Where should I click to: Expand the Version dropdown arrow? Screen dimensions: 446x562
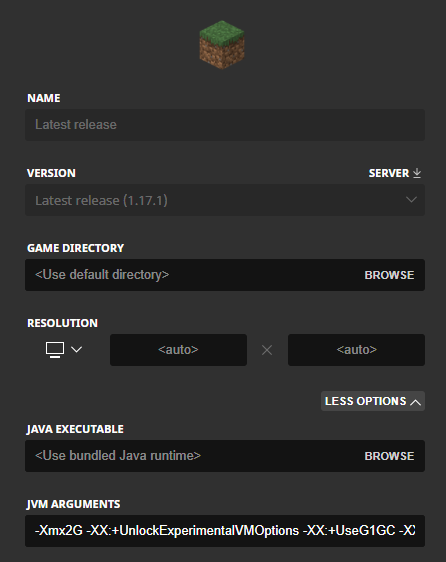411,200
